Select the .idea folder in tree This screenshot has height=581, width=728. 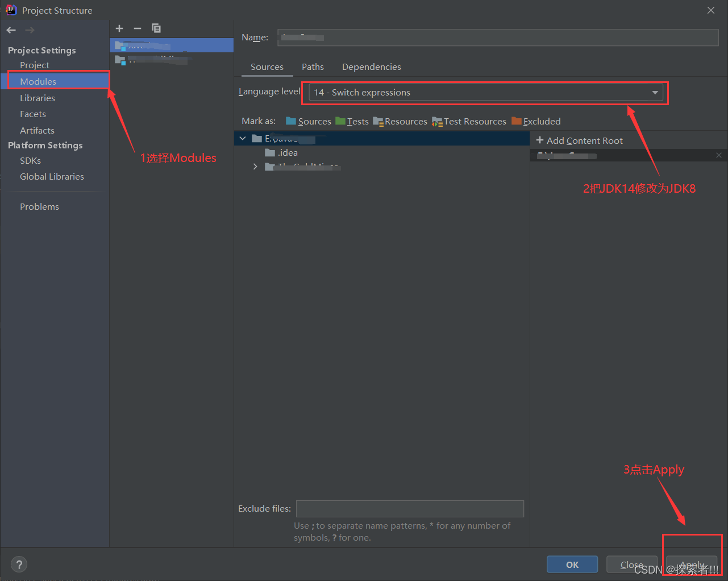pyautogui.click(x=281, y=152)
